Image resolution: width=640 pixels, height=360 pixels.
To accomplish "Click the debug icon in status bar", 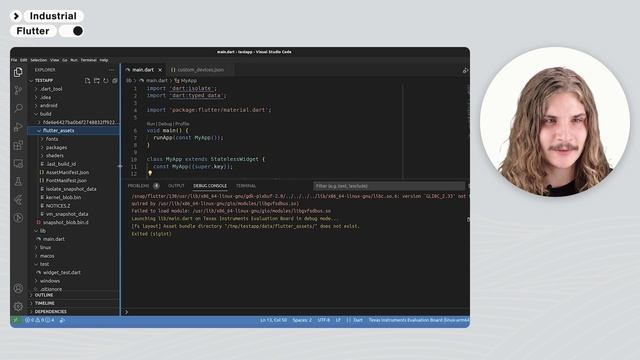I will 62,320.
